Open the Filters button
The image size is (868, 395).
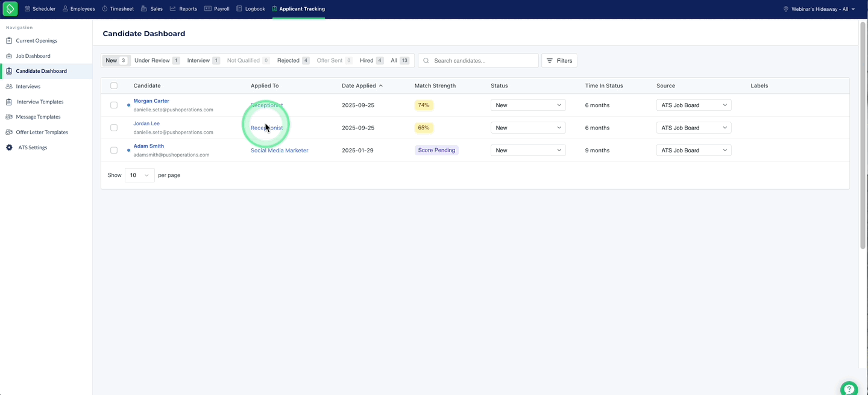[x=559, y=61]
